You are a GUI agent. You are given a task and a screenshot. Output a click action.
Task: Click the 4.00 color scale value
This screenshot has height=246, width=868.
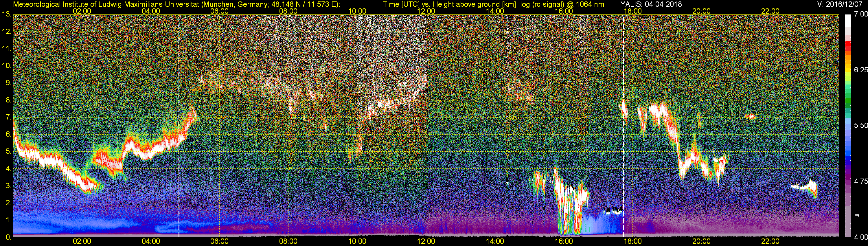point(861,237)
